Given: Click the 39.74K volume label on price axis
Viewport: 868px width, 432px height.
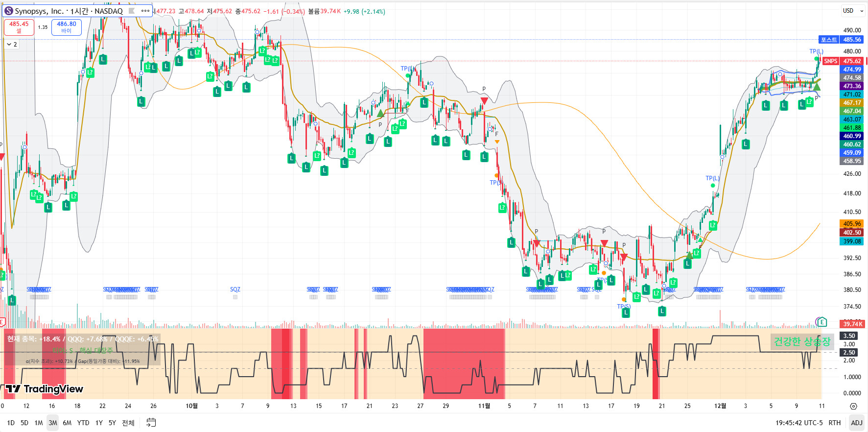Looking at the screenshot, I should coord(852,324).
